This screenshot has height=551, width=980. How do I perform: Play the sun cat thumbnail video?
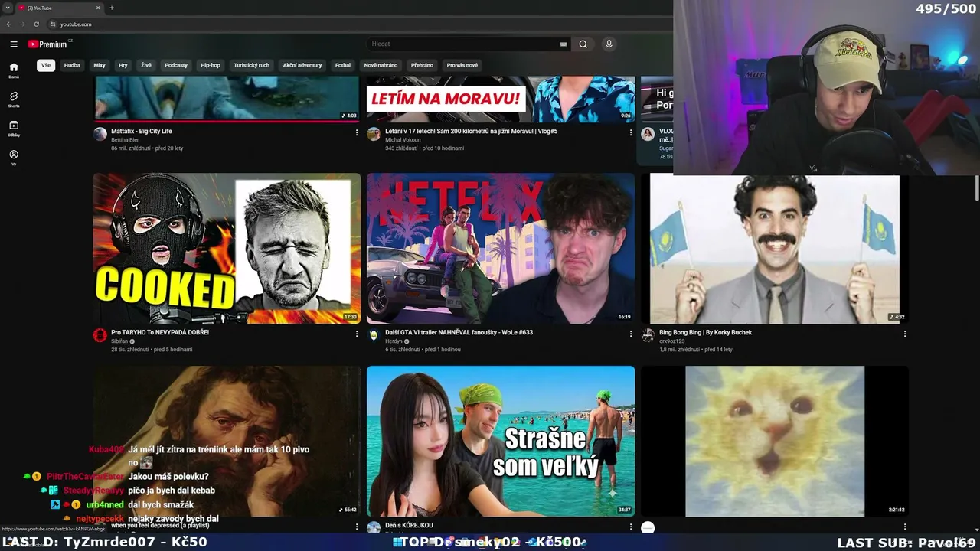[774, 441]
